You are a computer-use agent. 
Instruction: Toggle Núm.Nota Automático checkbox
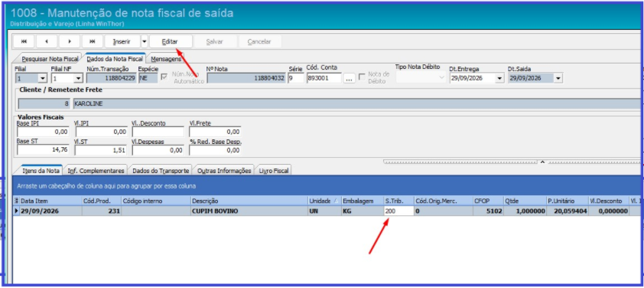pyautogui.click(x=164, y=77)
